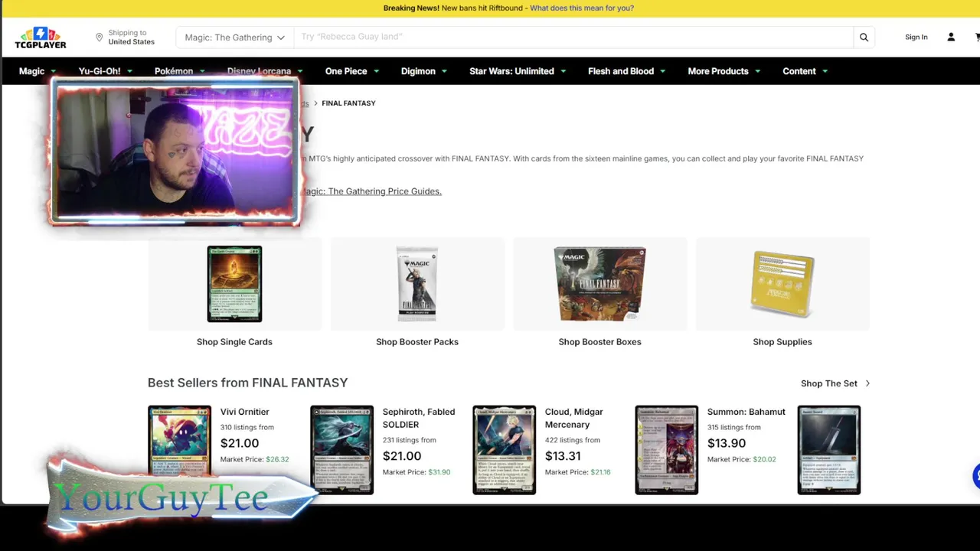Click the Shop Single Cards card image

(234, 284)
